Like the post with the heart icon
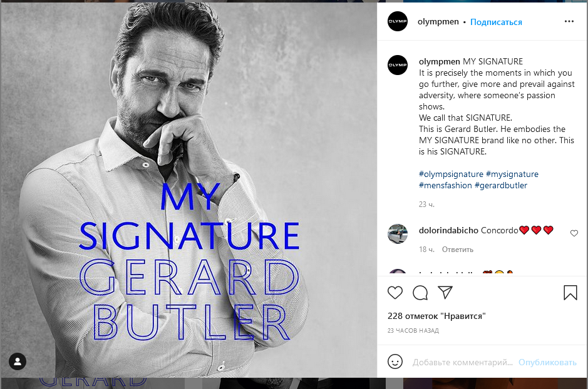588x389 pixels. (x=395, y=293)
